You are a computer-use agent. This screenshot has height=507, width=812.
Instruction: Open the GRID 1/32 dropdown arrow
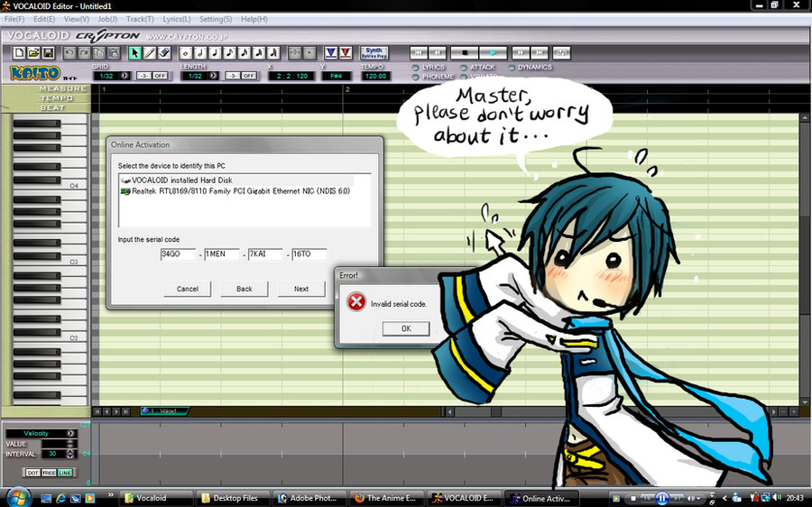tap(125, 76)
